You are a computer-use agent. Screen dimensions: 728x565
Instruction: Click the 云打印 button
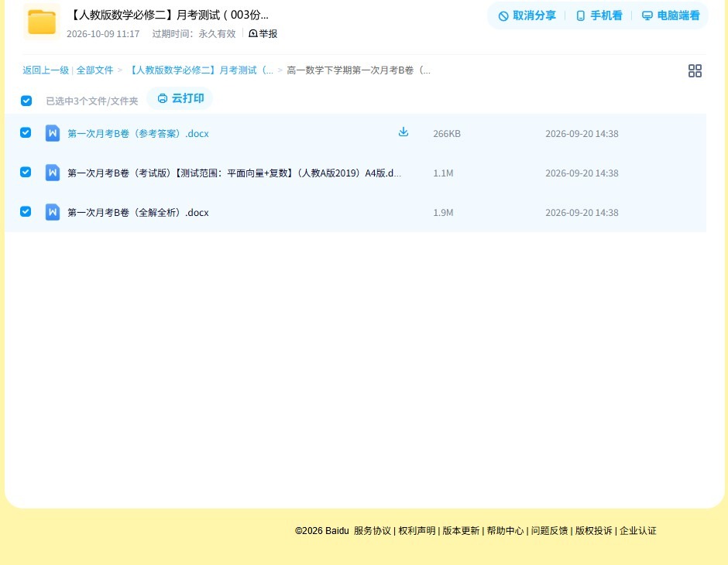coord(180,98)
